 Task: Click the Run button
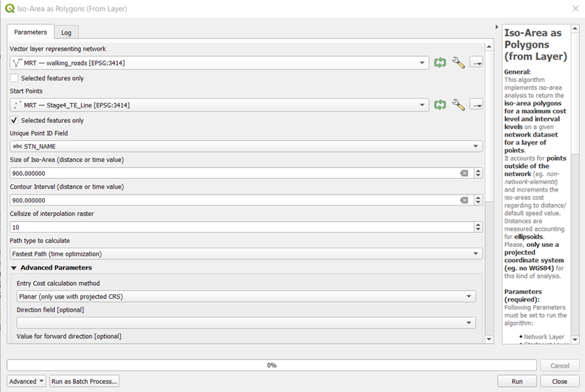pos(516,381)
